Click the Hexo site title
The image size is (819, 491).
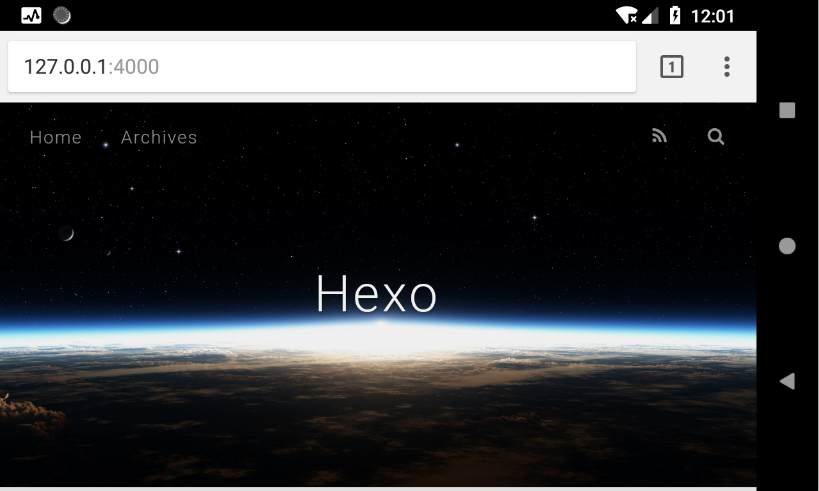coord(376,294)
